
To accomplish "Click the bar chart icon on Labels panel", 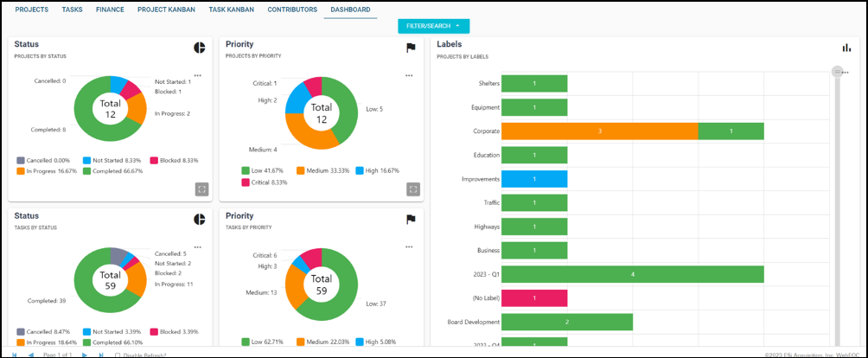I will coord(846,48).
